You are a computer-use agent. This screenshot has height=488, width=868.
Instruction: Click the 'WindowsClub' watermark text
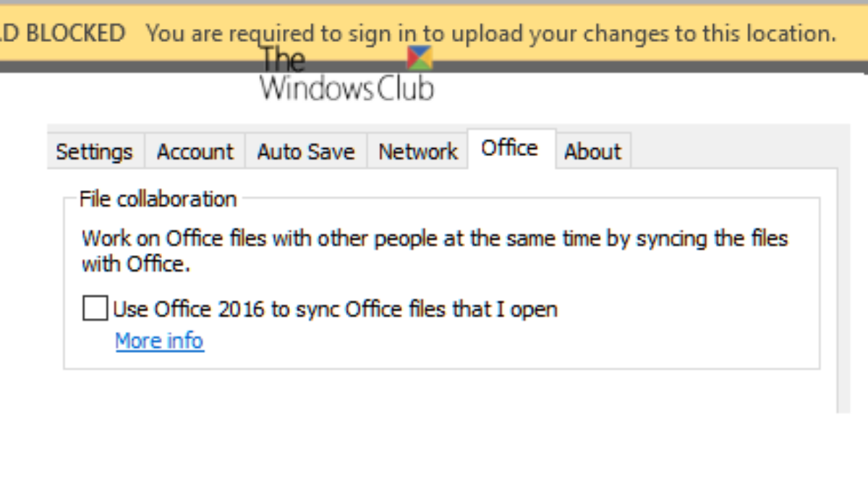click(346, 89)
